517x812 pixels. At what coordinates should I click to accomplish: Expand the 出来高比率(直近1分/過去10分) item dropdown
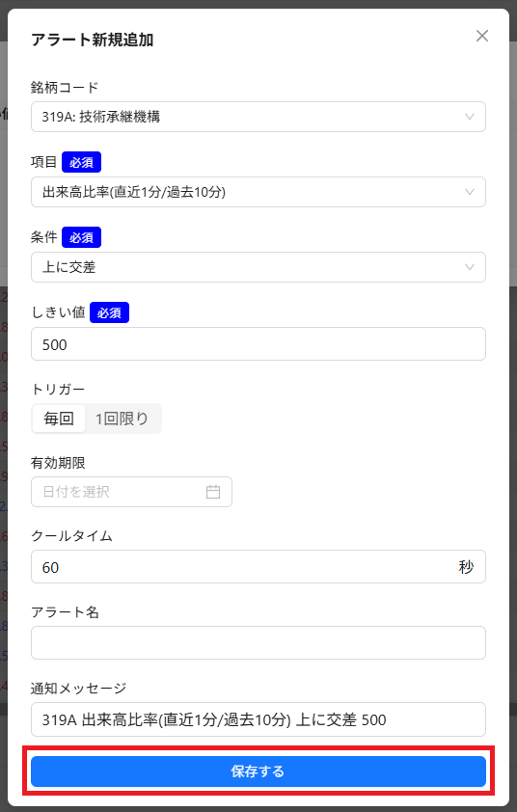258,192
